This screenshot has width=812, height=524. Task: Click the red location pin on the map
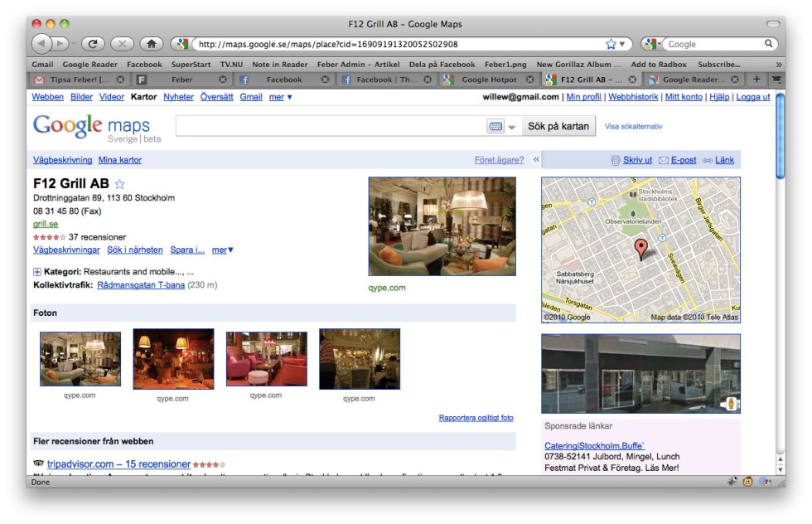[x=641, y=248]
